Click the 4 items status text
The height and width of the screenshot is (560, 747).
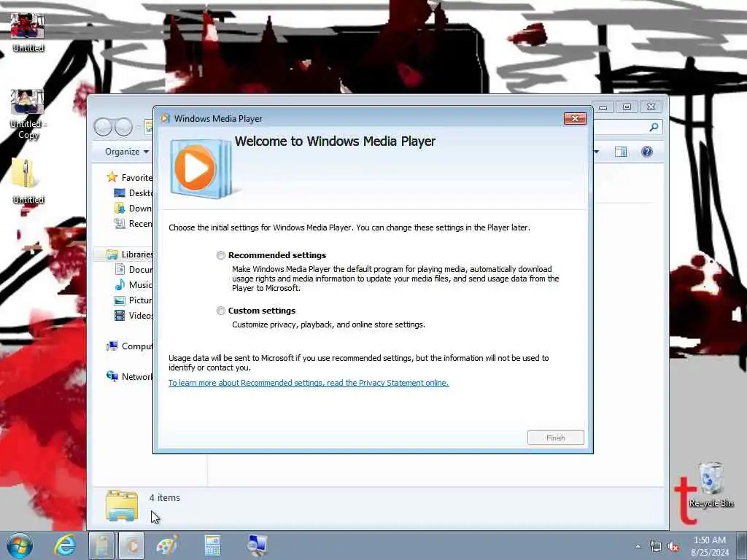click(164, 497)
